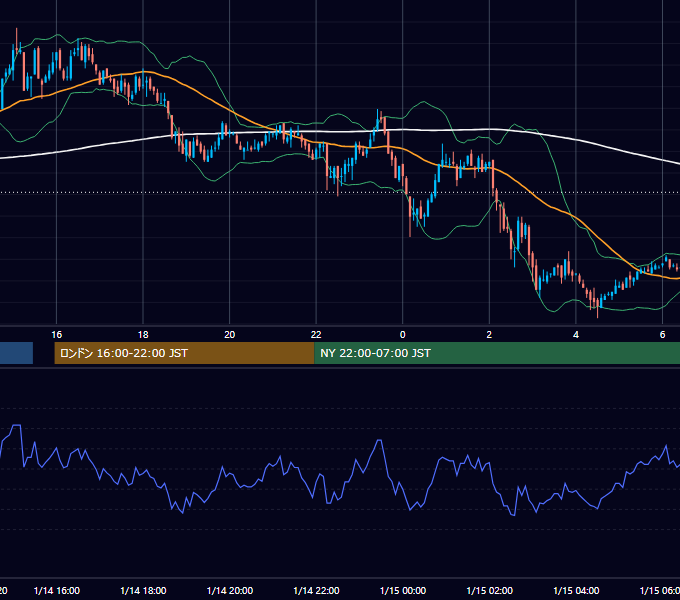Viewport: 680px width, 600px height.
Task: Click the 18 hour label on chart axis
Action: pos(143,335)
